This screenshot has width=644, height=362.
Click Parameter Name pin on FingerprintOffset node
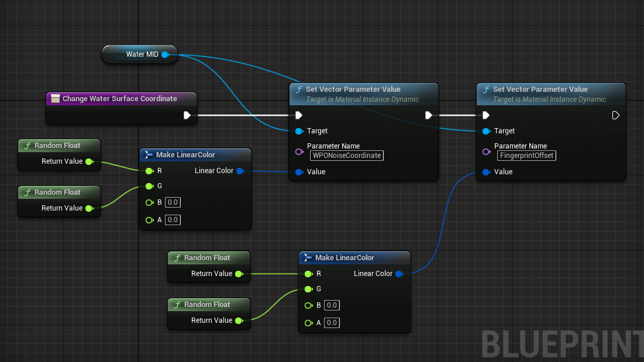point(486,152)
